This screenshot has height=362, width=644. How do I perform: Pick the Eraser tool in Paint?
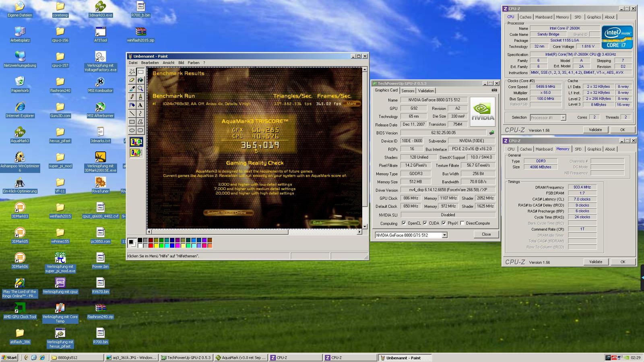coord(132,80)
